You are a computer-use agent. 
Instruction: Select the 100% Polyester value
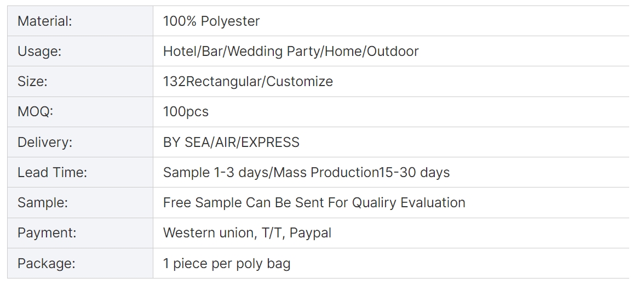(211, 21)
